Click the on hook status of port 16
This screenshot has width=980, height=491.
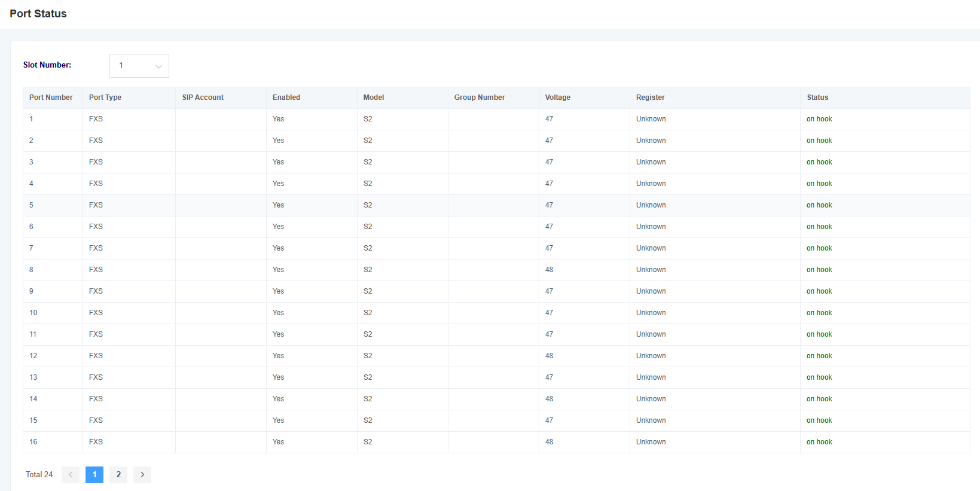[x=819, y=442]
